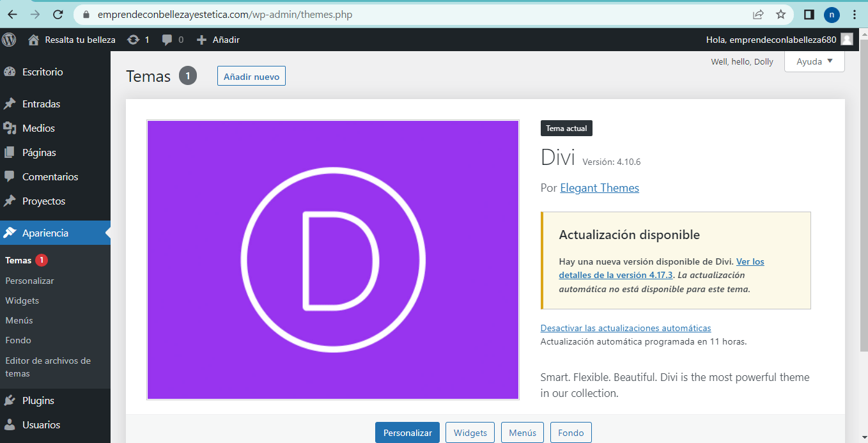Click the 'Well, hello, Dolly' text
Screen dimensions: 868x443
(742, 61)
